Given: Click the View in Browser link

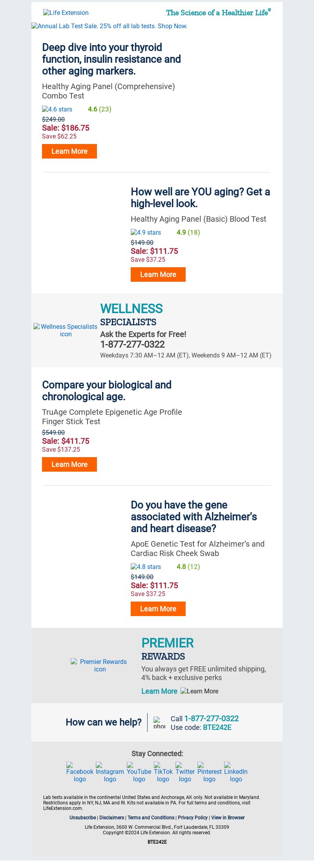Looking at the screenshot, I should click(228, 817).
